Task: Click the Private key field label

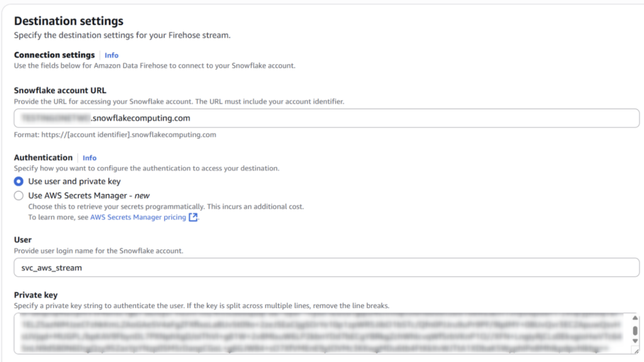Action: coord(36,295)
